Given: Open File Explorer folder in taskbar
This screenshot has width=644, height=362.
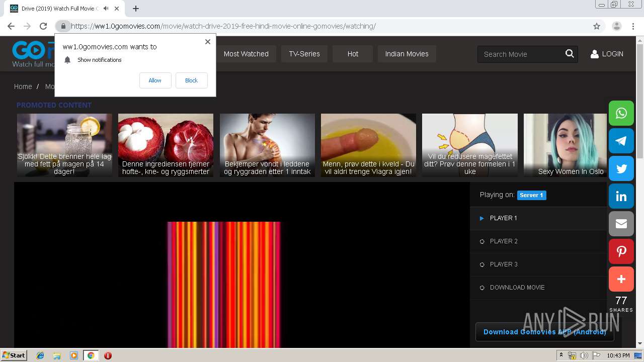Looking at the screenshot, I should (x=57, y=355).
